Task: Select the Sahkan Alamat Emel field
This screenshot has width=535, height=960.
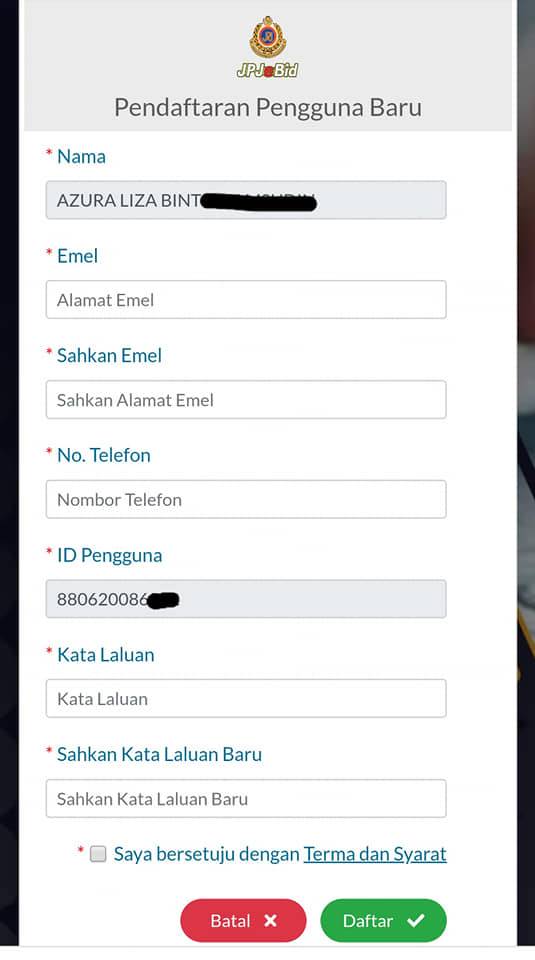Action: (246, 400)
